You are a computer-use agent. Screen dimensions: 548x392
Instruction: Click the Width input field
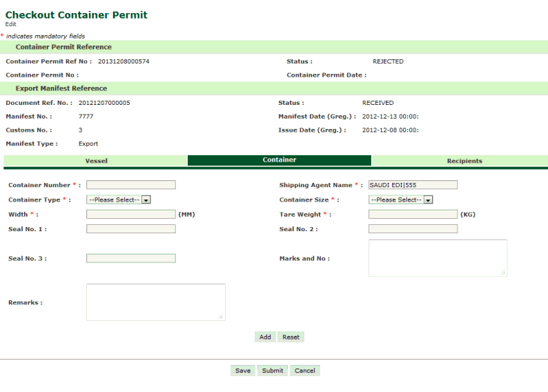[131, 215]
